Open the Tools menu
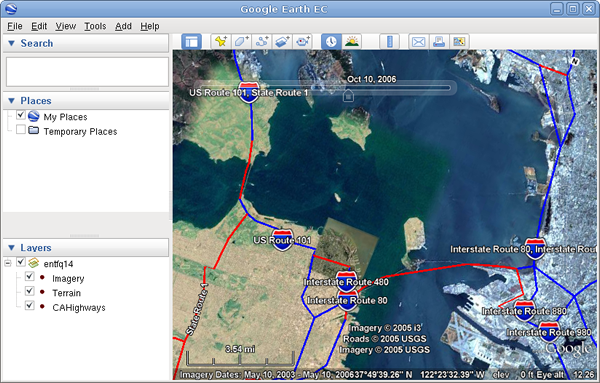 tap(95, 26)
